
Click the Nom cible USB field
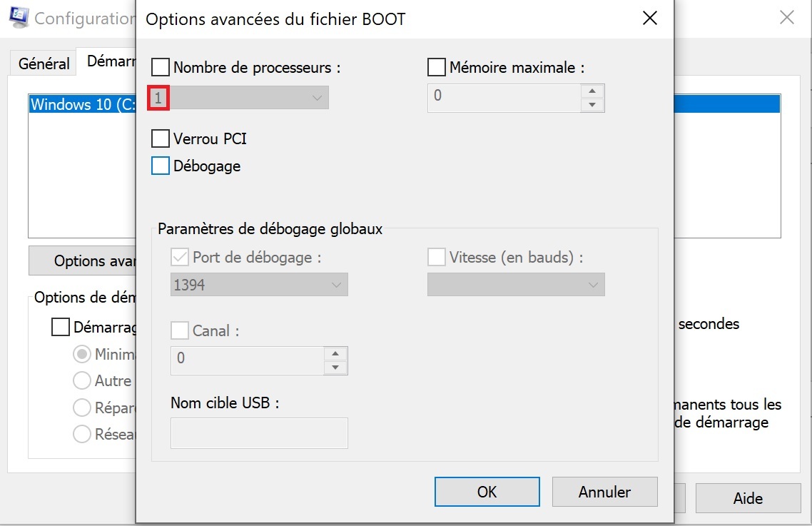(259, 433)
